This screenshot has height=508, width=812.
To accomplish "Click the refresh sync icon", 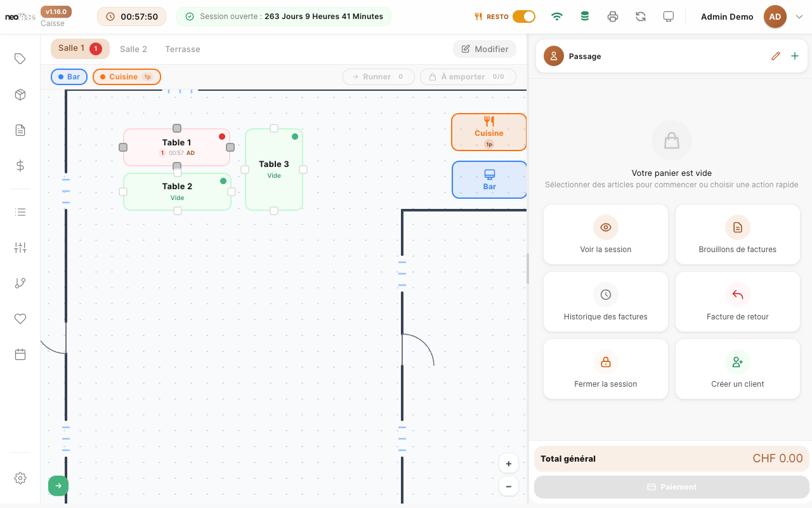I will click(641, 17).
